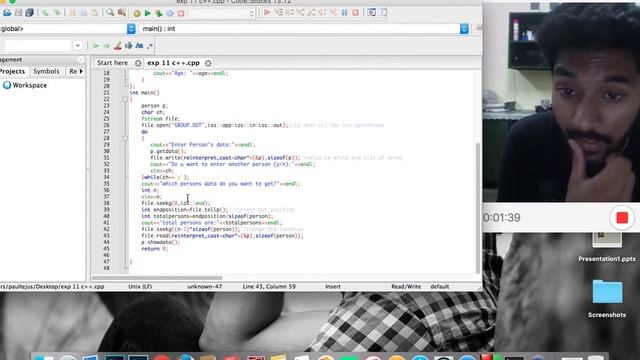Open the Debugging windows icon

point(371,13)
